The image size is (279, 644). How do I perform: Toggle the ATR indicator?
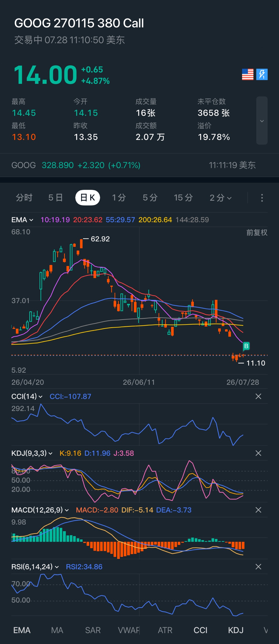point(165,630)
